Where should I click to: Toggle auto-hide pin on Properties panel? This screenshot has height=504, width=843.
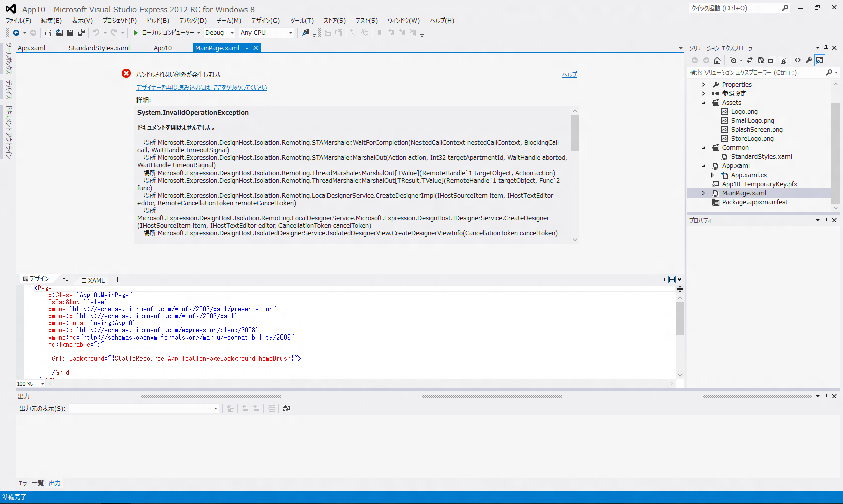point(826,220)
